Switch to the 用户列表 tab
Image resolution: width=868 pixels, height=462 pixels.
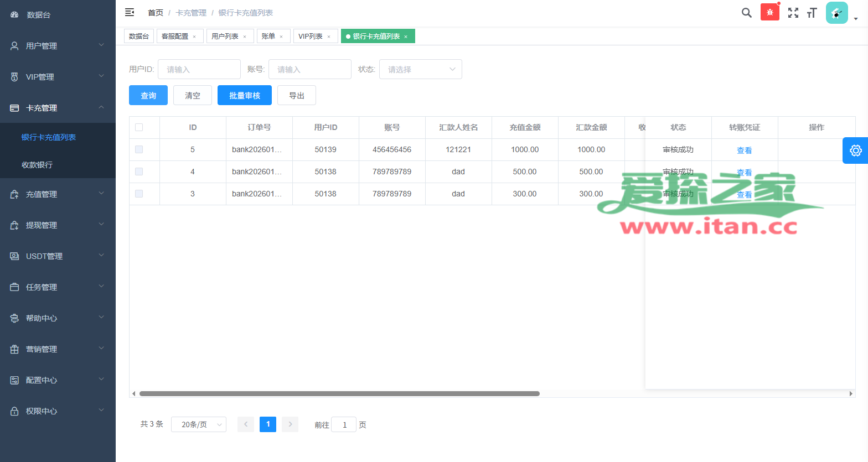[225, 36]
